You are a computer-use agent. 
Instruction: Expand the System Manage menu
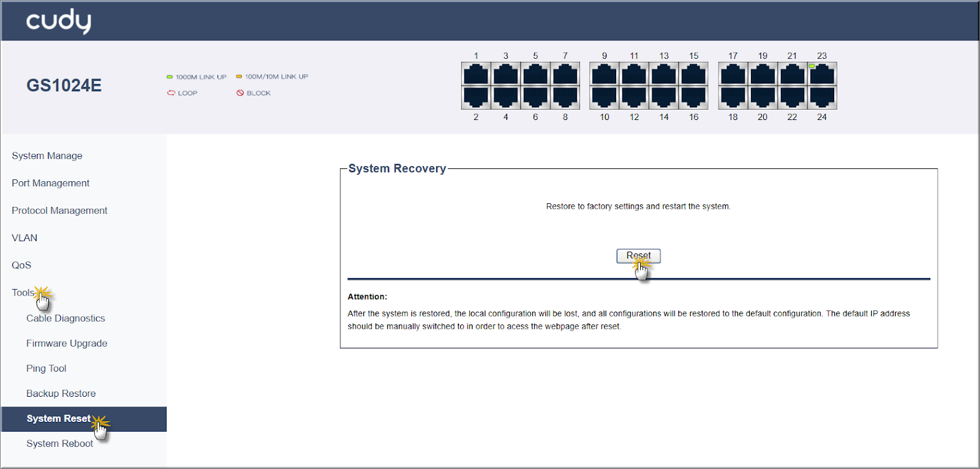[47, 156]
